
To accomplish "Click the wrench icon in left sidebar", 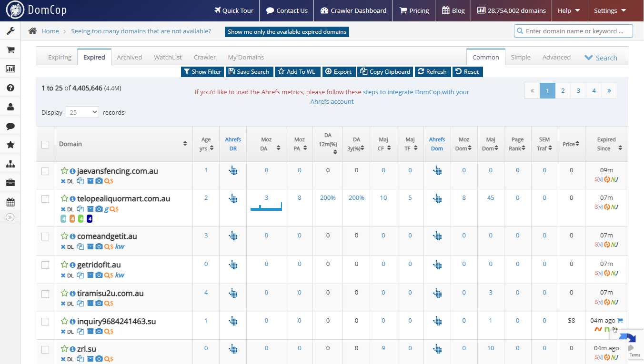I will (10, 31).
